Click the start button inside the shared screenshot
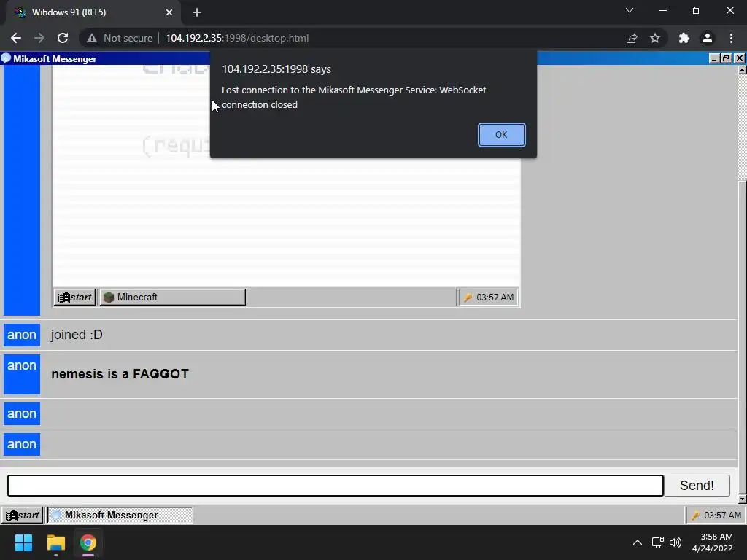This screenshot has width=747, height=560. click(x=75, y=297)
